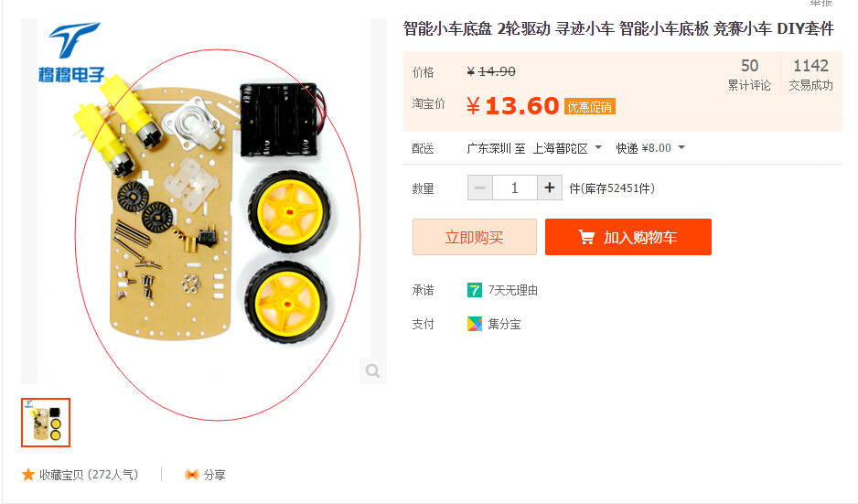Image resolution: width=858 pixels, height=504 pixels.
Task: Click the colorful 集分宝 payment icon
Action: pos(475,324)
